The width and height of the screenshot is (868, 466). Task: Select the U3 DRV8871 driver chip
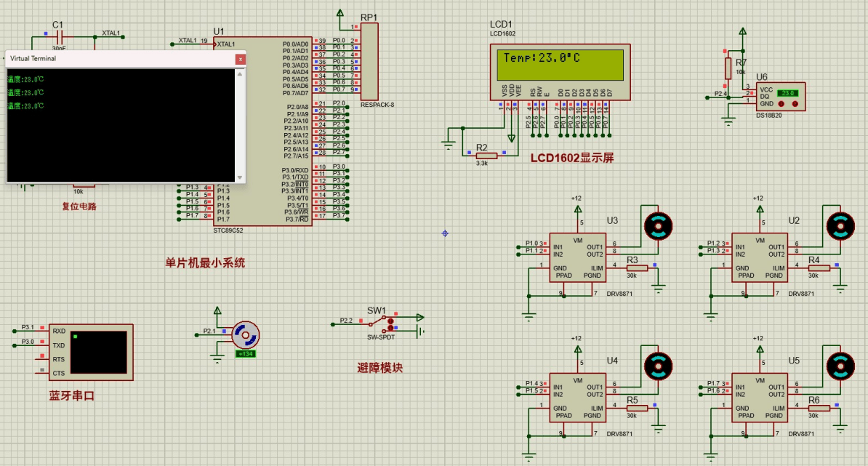[x=576, y=257]
